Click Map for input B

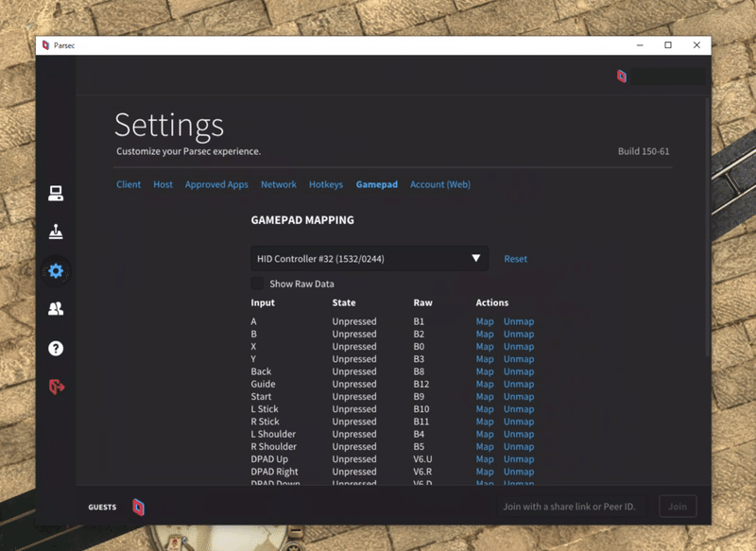pos(485,334)
